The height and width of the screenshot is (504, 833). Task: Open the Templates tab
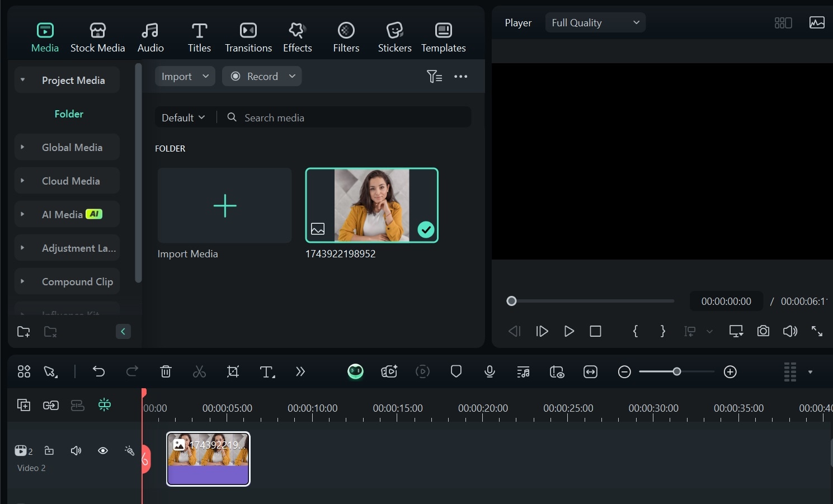click(x=444, y=38)
